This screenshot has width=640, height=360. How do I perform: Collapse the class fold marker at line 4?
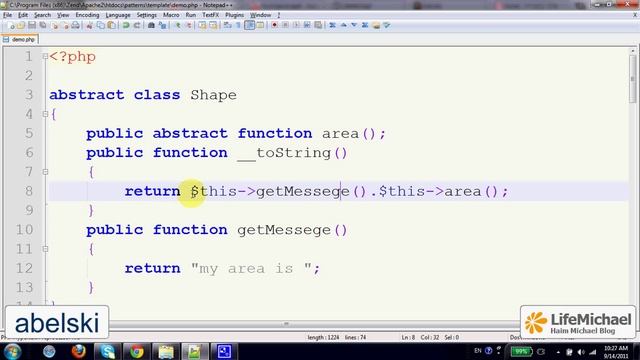(x=45, y=114)
